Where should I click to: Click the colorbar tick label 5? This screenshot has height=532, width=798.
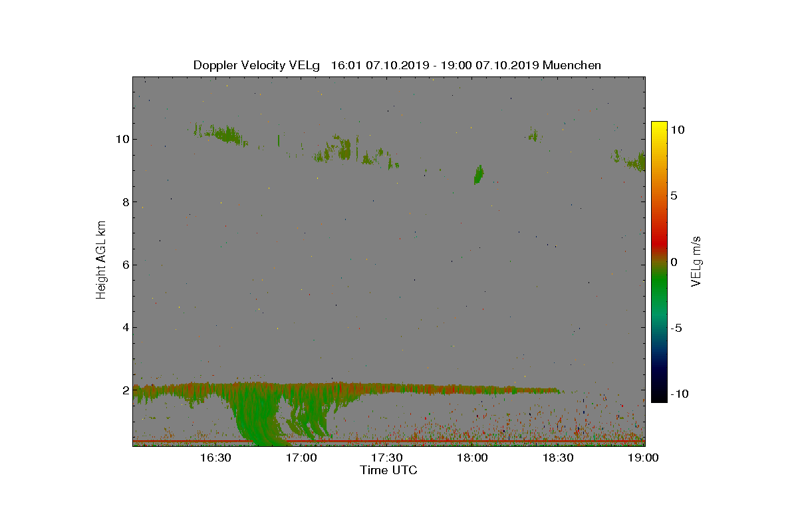coord(674,196)
